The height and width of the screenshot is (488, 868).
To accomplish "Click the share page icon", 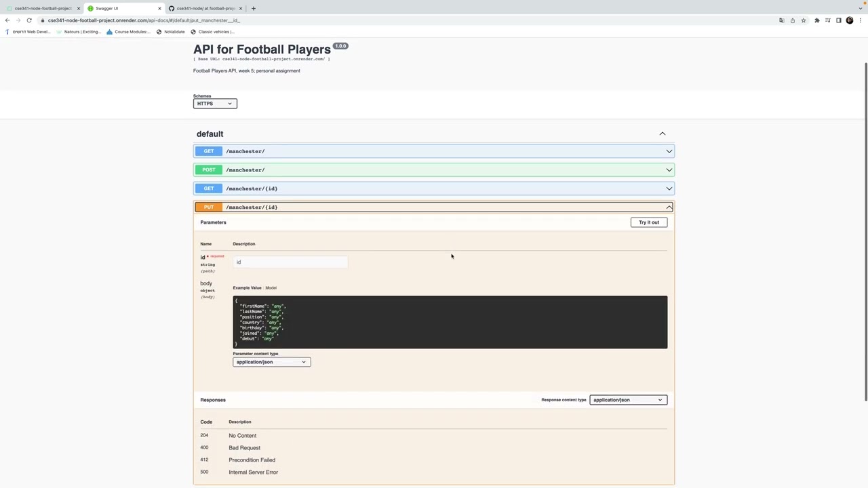I will coord(793,20).
